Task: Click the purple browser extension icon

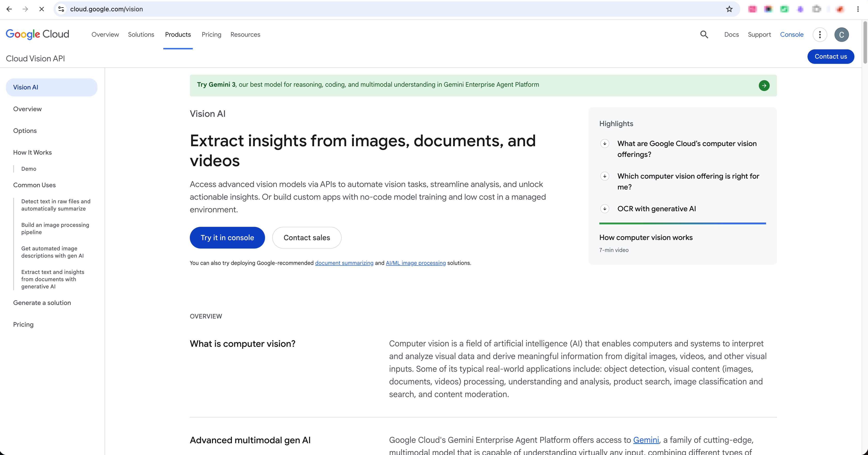Action: tap(800, 9)
